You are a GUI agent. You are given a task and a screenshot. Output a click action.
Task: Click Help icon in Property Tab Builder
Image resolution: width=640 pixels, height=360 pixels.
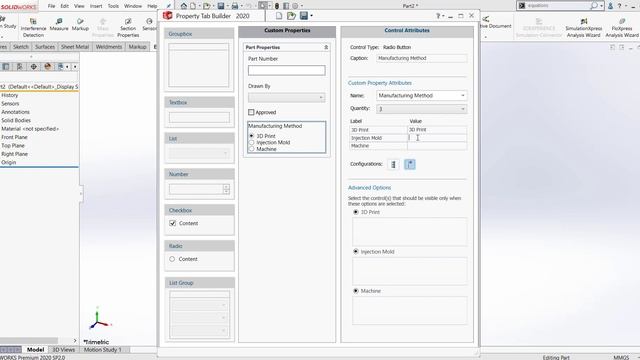coord(438,16)
